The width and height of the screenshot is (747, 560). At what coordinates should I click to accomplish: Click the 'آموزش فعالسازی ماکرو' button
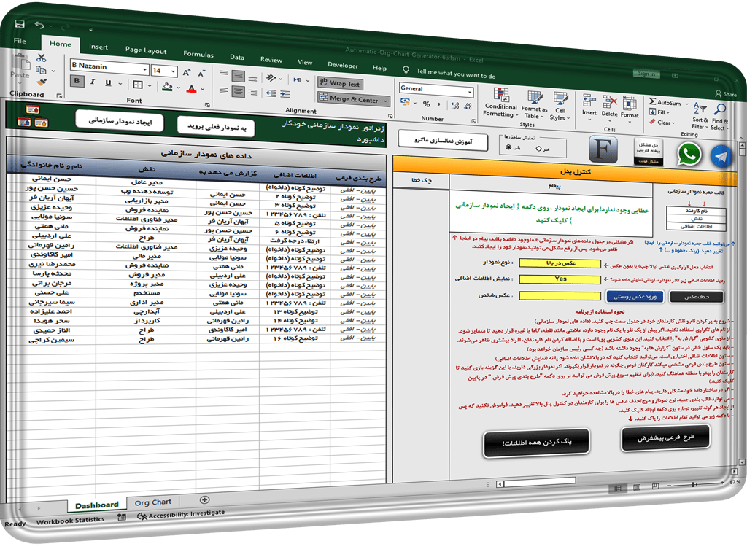(443, 141)
